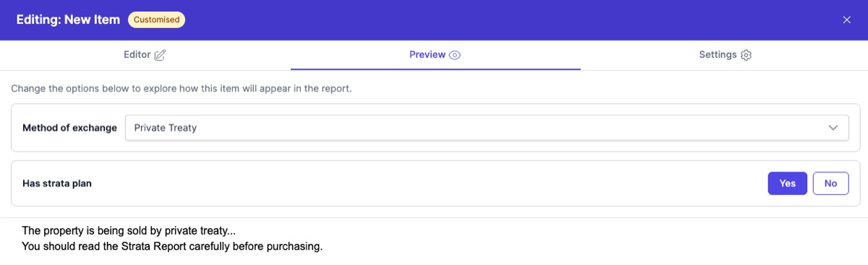This screenshot has width=868, height=265.
Task: Click the Customised badge
Action: pos(156,19)
